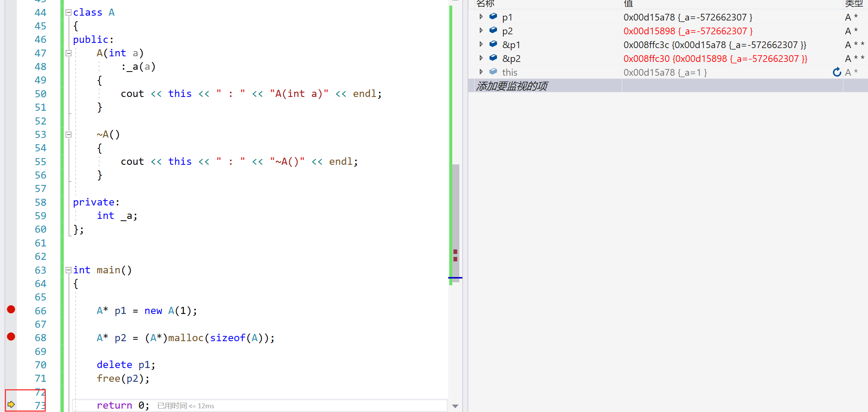
Task: Collapse the main function block
Action: 69,270
